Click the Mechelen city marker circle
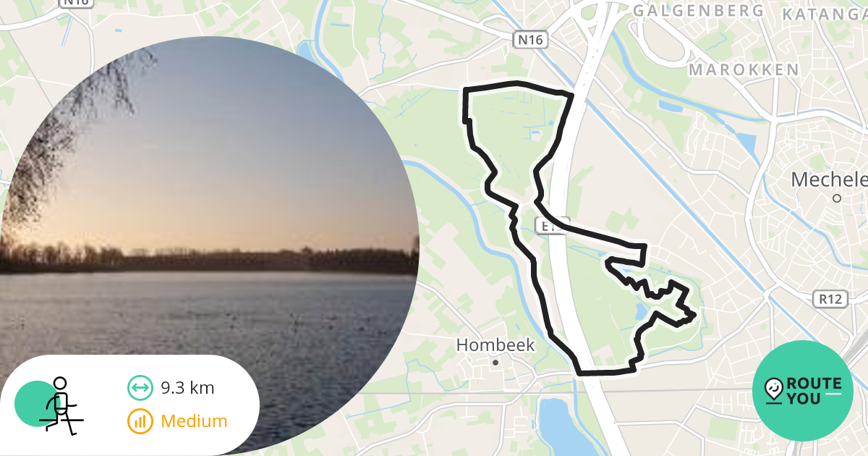The height and width of the screenshot is (456, 868). (x=837, y=198)
